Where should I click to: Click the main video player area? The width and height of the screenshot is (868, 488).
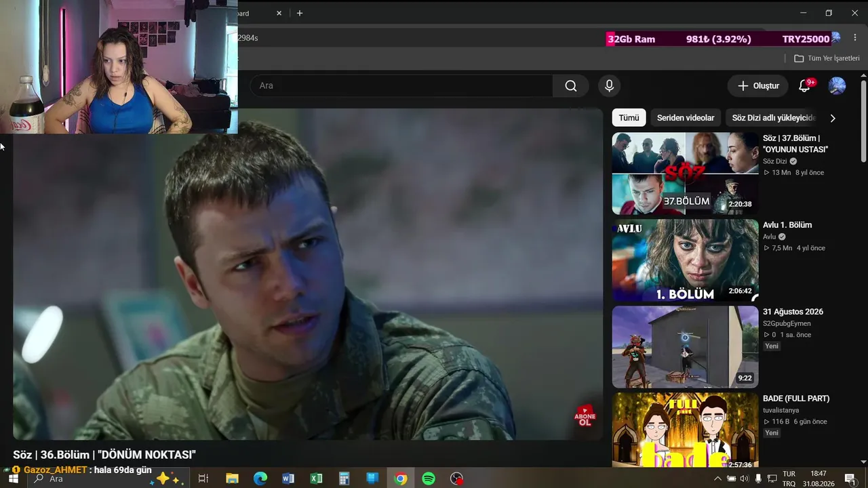308,274
